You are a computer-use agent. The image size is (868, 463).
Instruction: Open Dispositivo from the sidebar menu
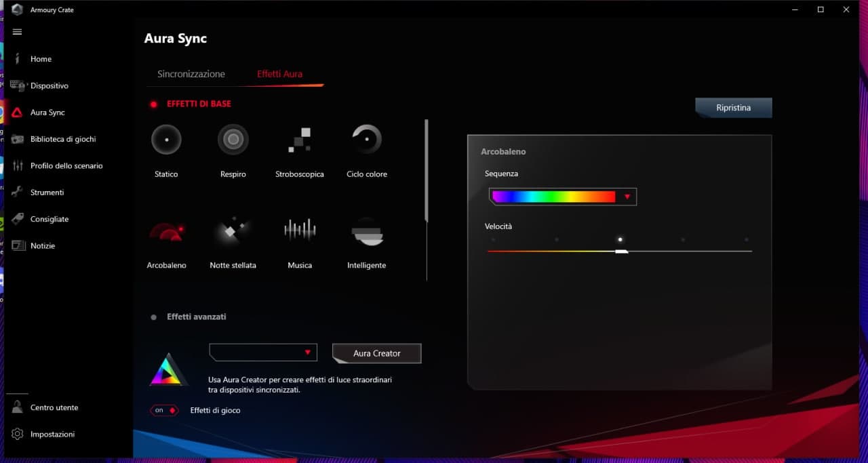pyautogui.click(x=50, y=86)
